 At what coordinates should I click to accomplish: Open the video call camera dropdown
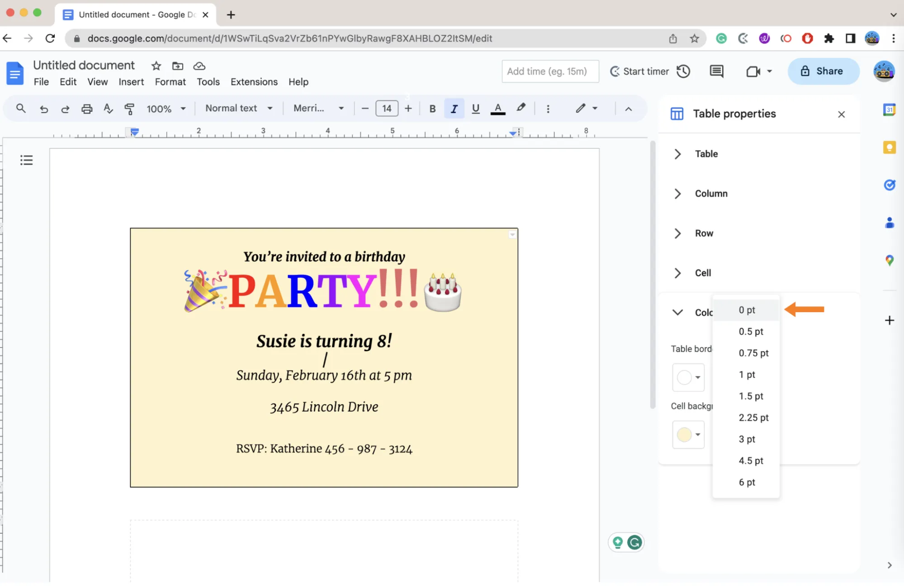pyautogui.click(x=759, y=71)
